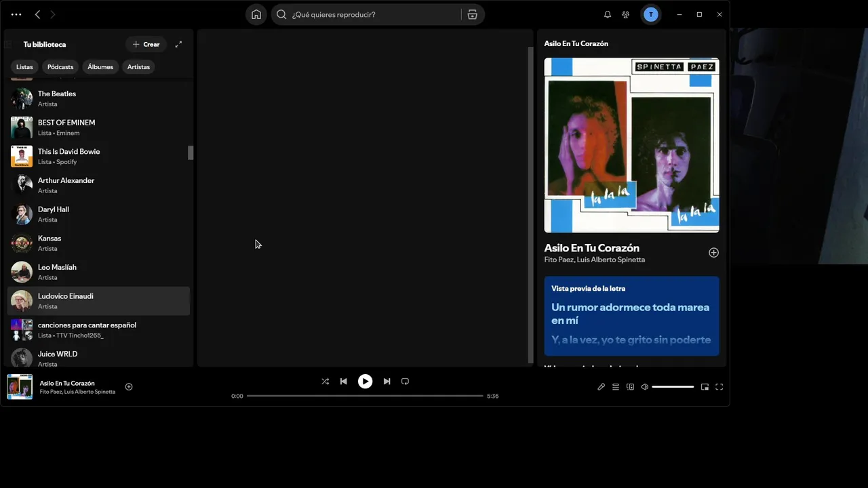Open connect to device icon
This screenshot has height=488, width=868.
631,387
